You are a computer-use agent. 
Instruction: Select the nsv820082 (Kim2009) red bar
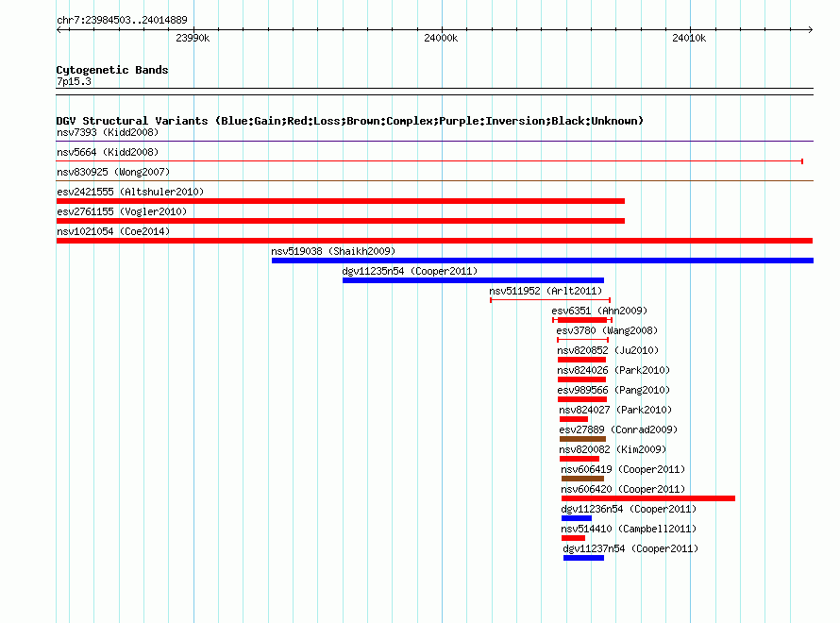coord(580,459)
